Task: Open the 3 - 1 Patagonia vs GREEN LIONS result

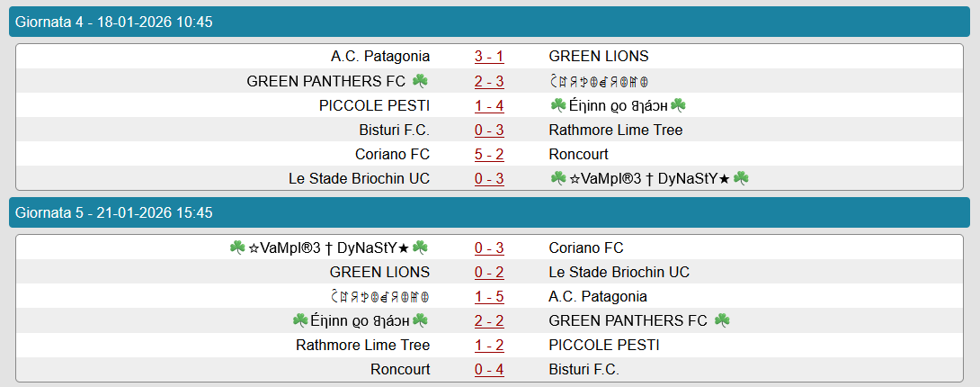Action: (489, 57)
